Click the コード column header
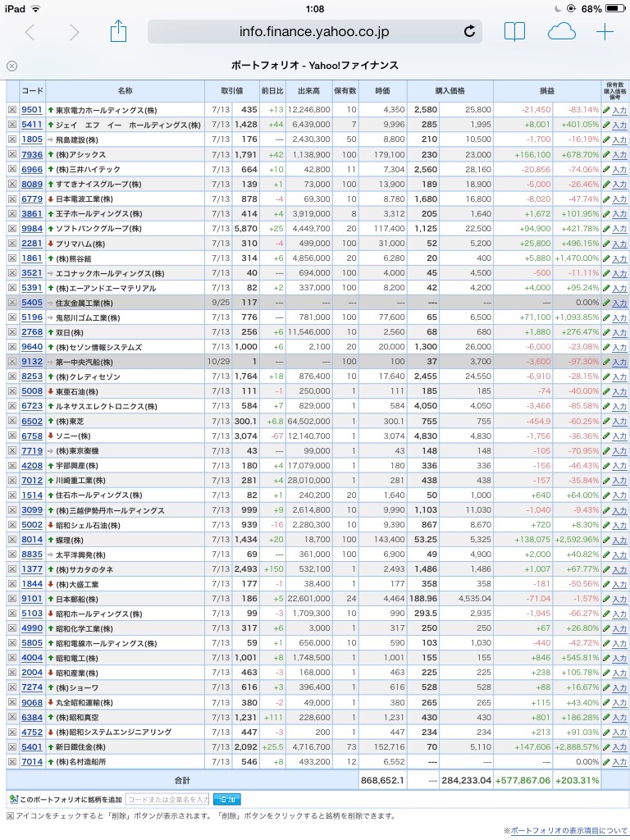 32,91
